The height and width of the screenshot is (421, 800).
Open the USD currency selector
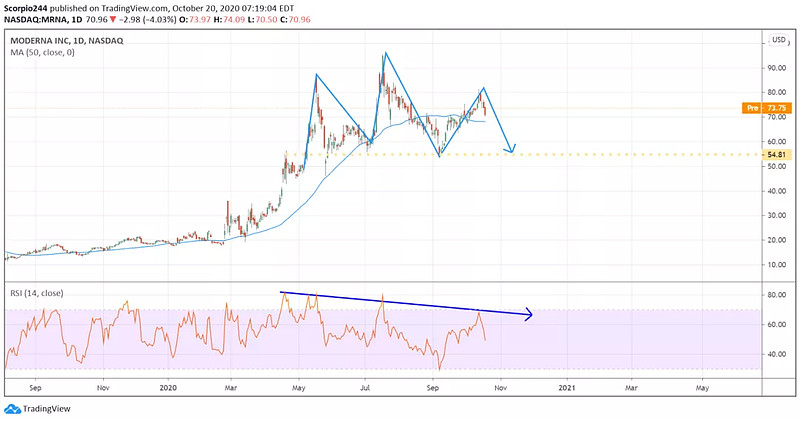[779, 40]
